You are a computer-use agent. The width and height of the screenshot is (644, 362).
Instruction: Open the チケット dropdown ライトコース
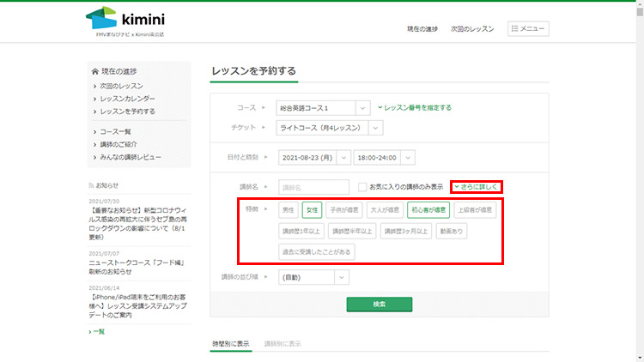tap(330, 128)
